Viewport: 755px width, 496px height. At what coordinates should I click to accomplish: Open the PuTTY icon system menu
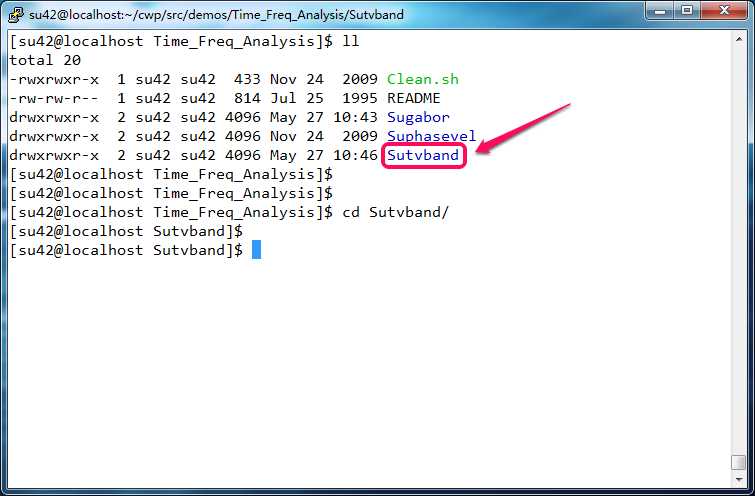pyautogui.click(x=16, y=14)
